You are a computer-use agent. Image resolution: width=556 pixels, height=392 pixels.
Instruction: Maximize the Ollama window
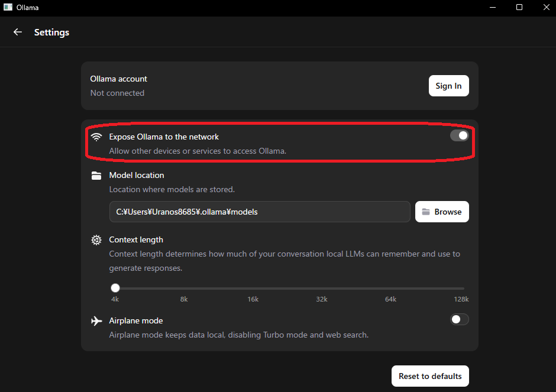pos(519,8)
